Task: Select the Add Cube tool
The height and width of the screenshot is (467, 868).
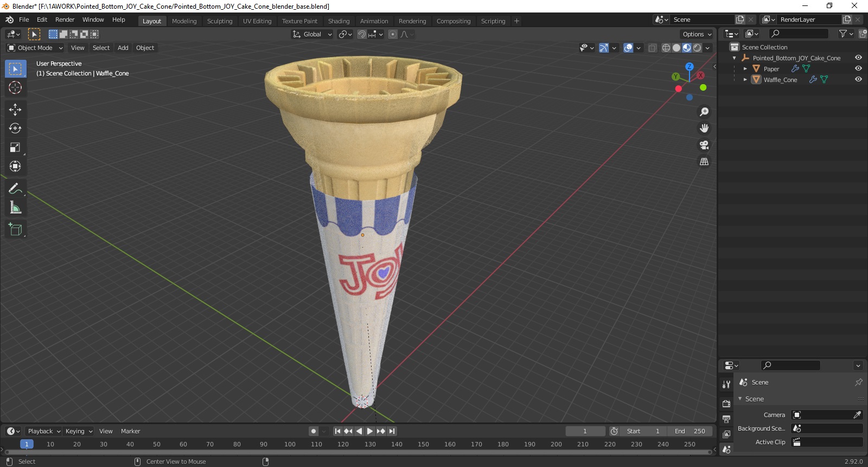Action: click(15, 229)
